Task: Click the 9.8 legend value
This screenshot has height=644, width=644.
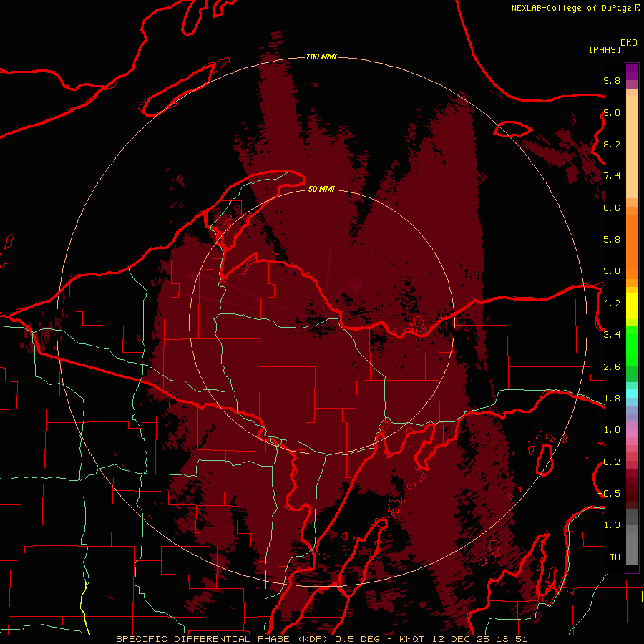Action: coord(612,80)
